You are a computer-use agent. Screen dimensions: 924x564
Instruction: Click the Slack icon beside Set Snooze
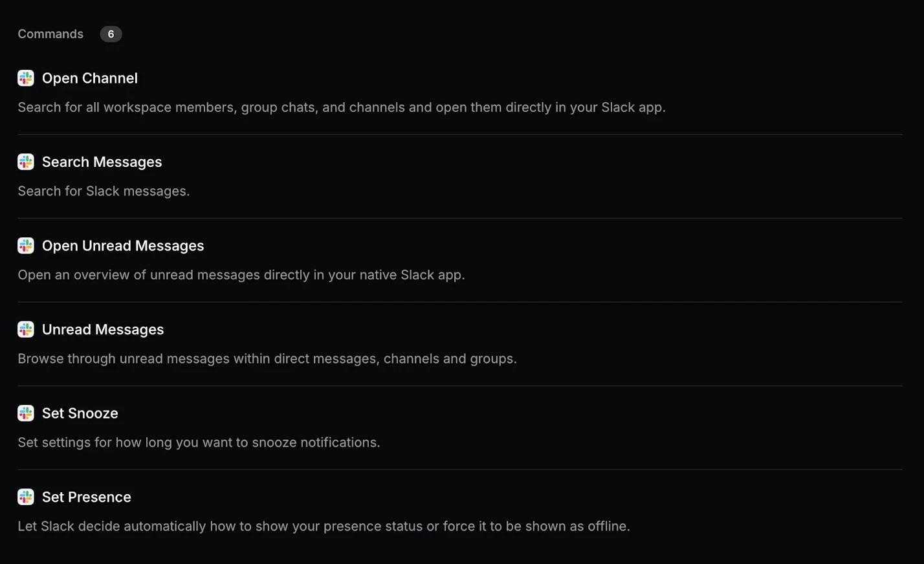pos(26,413)
